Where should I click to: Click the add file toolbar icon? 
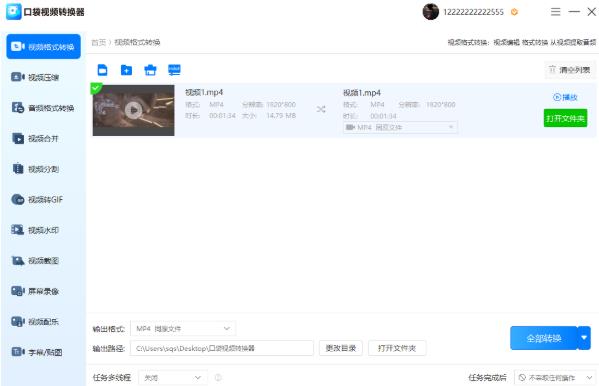tap(102, 70)
